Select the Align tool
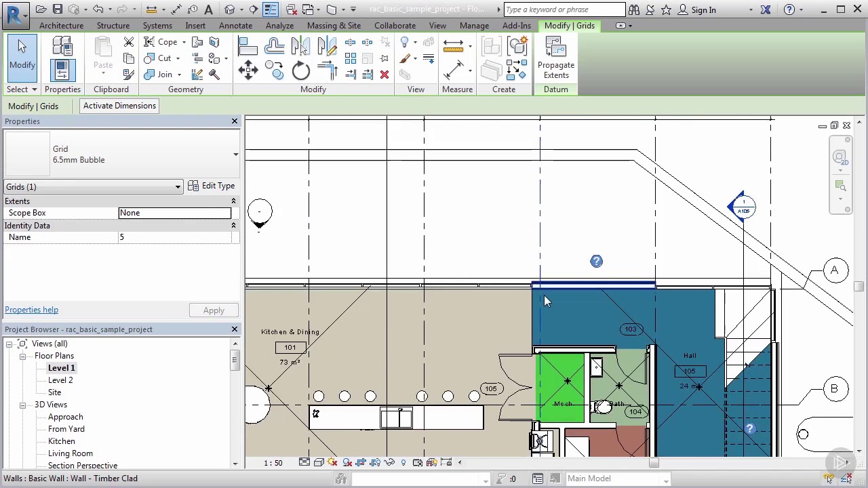 [248, 46]
